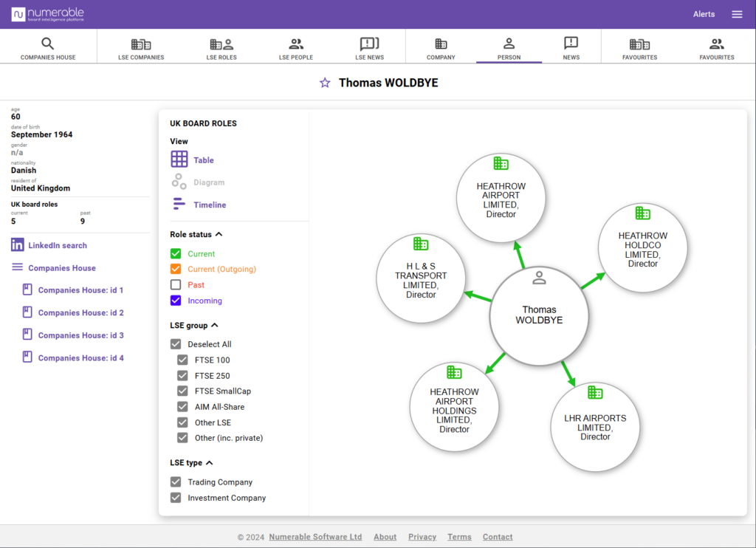The height and width of the screenshot is (548, 756).
Task: Uncheck the FTSE 100 checkbox
Action: coord(182,360)
